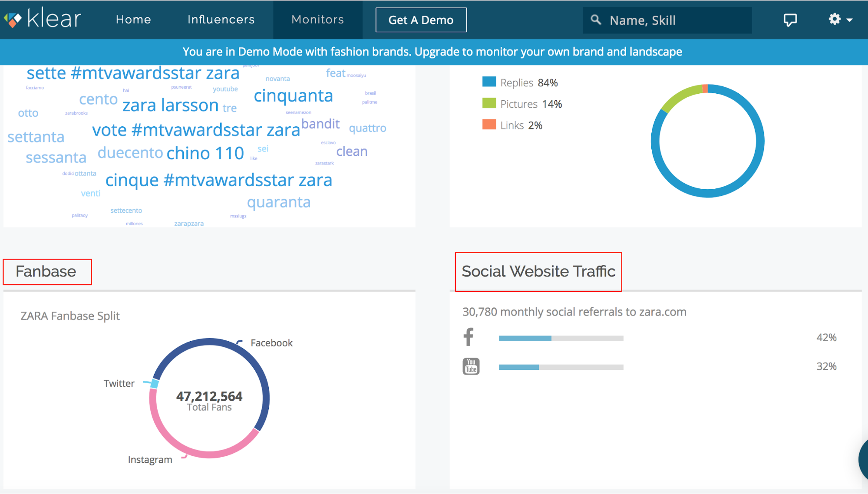Select 'zara larsson' in word cloud
This screenshot has height=494, width=868.
tap(171, 105)
